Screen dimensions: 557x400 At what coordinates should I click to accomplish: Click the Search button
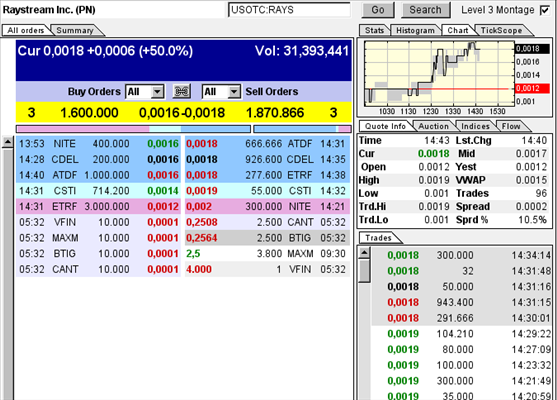[x=426, y=10]
